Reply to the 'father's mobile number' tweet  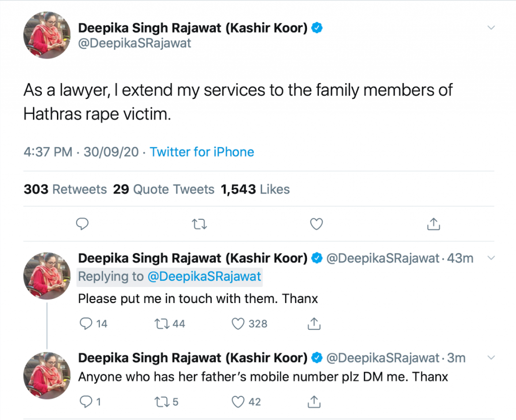click(86, 402)
